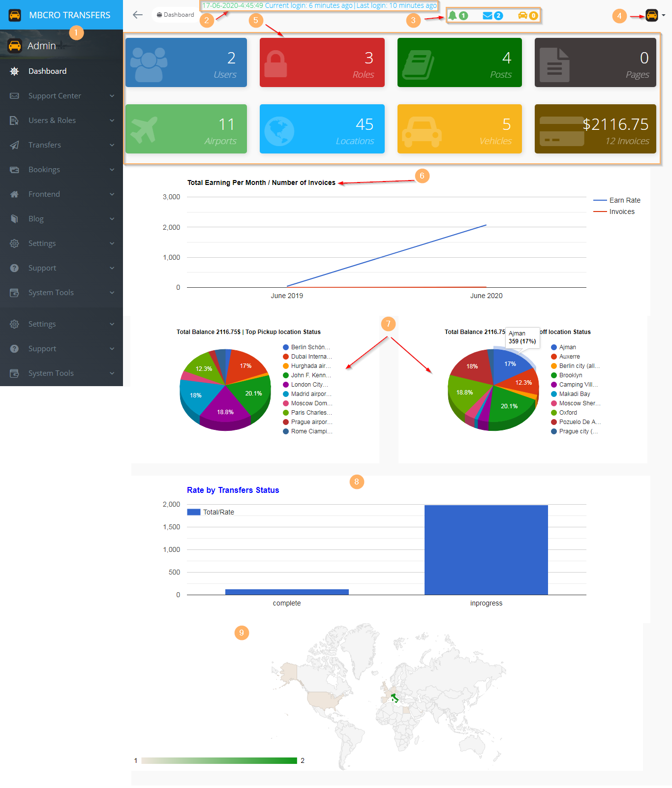Click Ajman legend color dot
This screenshot has width=672, height=788.
coord(554,347)
